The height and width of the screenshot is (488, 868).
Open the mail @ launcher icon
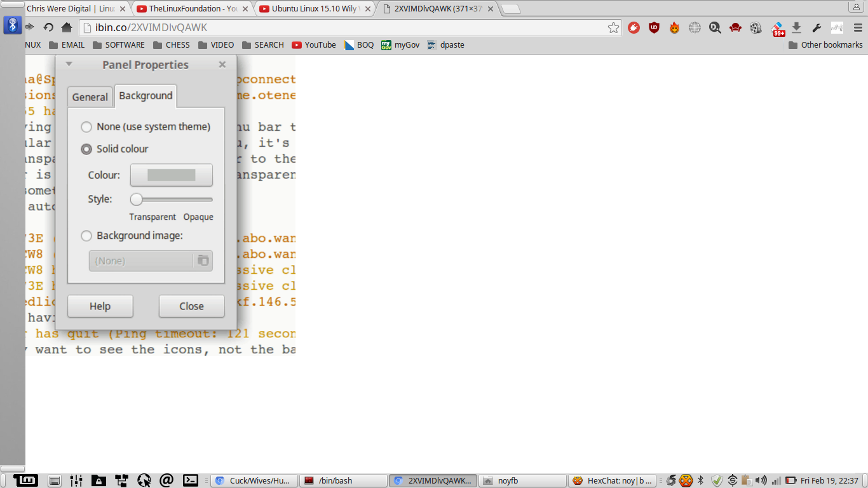(166, 480)
